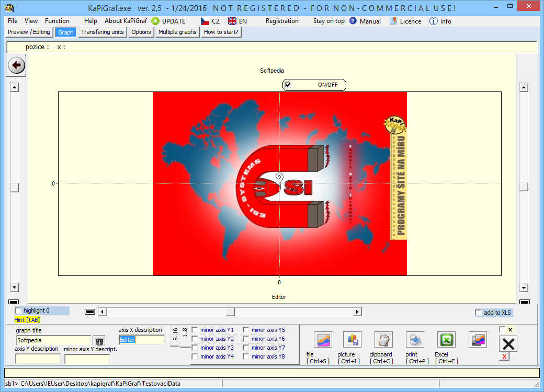Click right vertical scrollbar up arrow
This screenshot has width=544, height=392.
(x=524, y=87)
